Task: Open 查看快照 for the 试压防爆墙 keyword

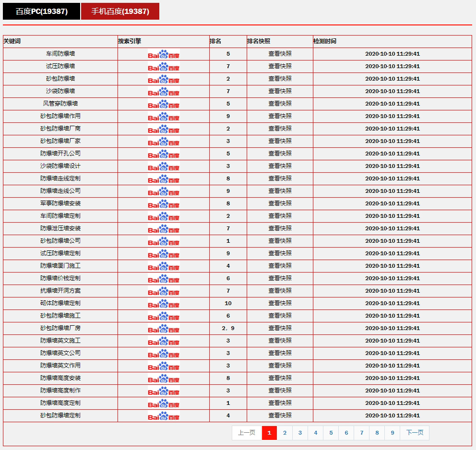Action: click(x=280, y=66)
